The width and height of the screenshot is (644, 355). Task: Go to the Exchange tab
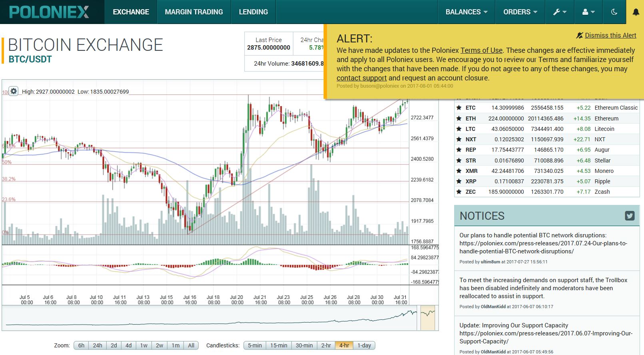(131, 12)
